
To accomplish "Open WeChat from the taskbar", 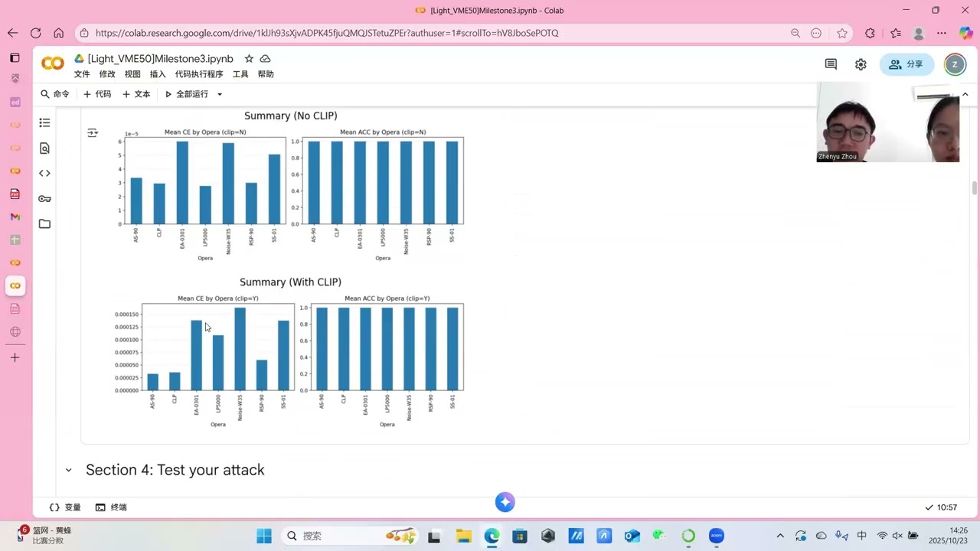I will click(660, 536).
